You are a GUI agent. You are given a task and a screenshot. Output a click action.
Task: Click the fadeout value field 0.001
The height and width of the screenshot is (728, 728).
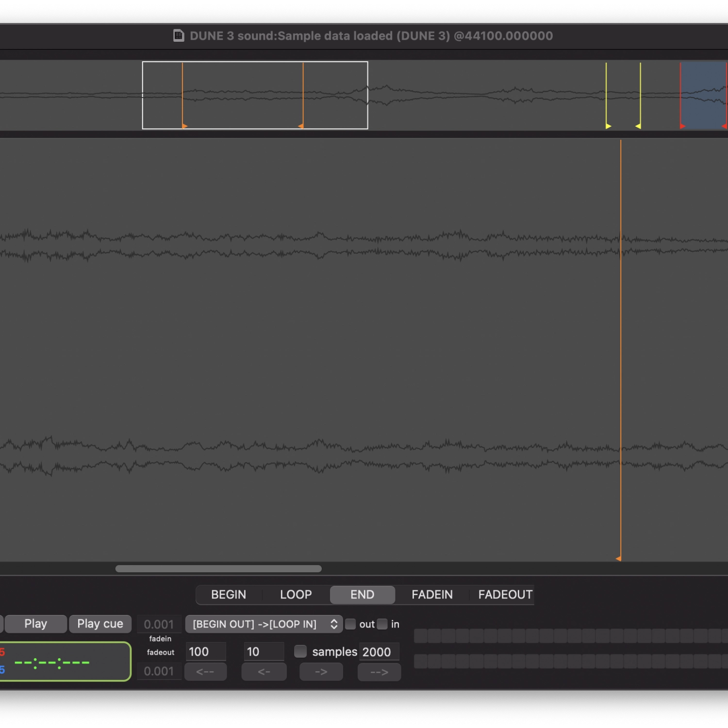tap(159, 671)
